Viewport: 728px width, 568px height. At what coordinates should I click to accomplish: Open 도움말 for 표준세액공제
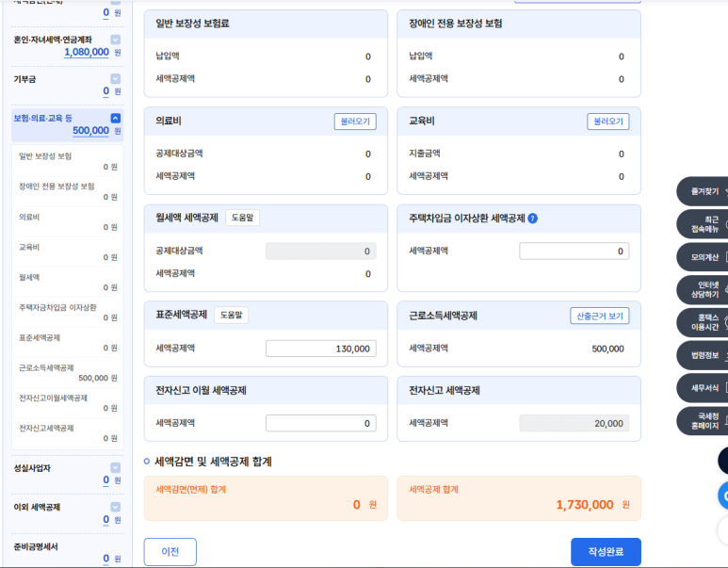232,315
